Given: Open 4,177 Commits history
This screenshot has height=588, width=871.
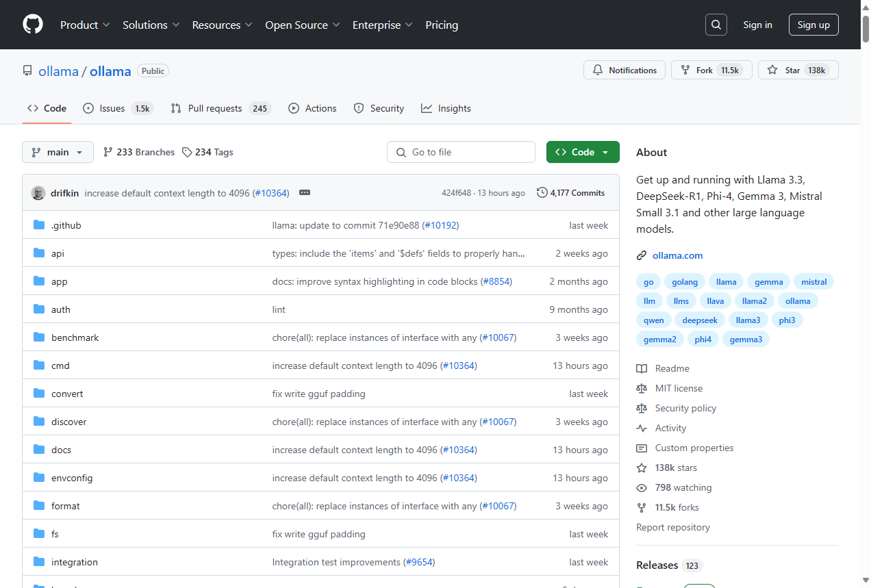Looking at the screenshot, I should click(570, 193).
